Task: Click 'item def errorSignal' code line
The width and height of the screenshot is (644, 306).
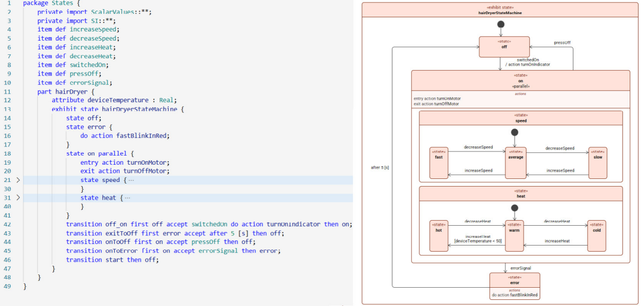Action: coord(75,82)
